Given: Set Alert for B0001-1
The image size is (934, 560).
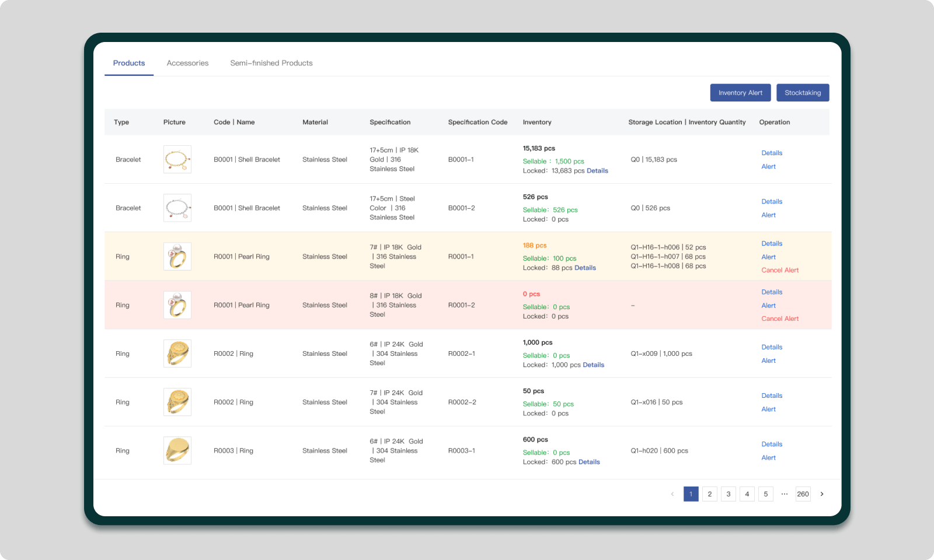Looking at the screenshot, I should tap(768, 166).
